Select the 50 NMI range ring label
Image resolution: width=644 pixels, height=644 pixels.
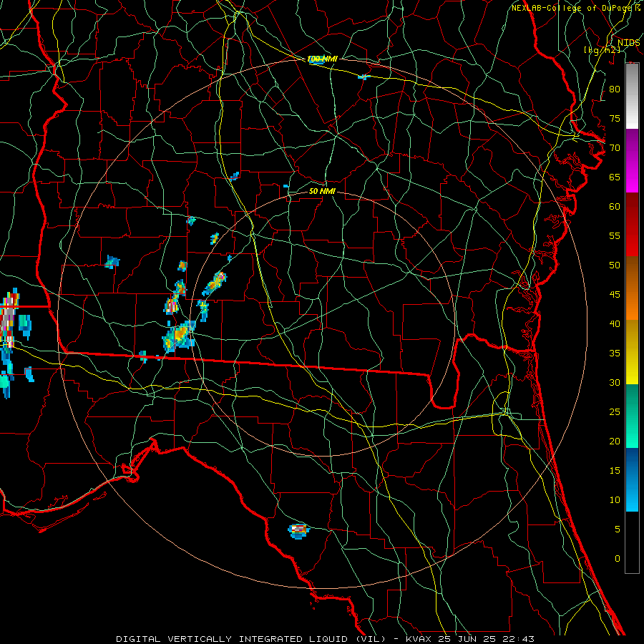coord(322,191)
